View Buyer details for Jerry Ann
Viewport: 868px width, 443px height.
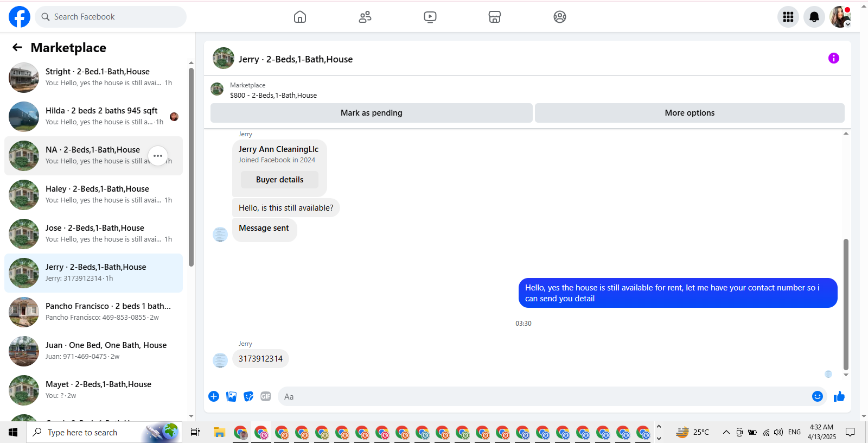(279, 180)
